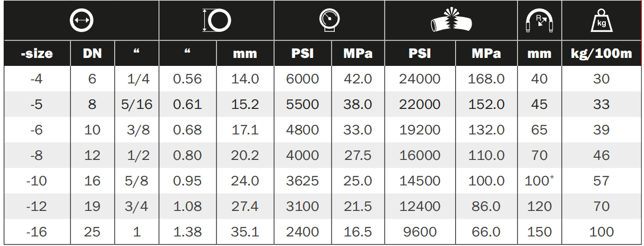This screenshot has height=246, width=644.
Task: Click the -16 size row cell
Action: pos(36,232)
